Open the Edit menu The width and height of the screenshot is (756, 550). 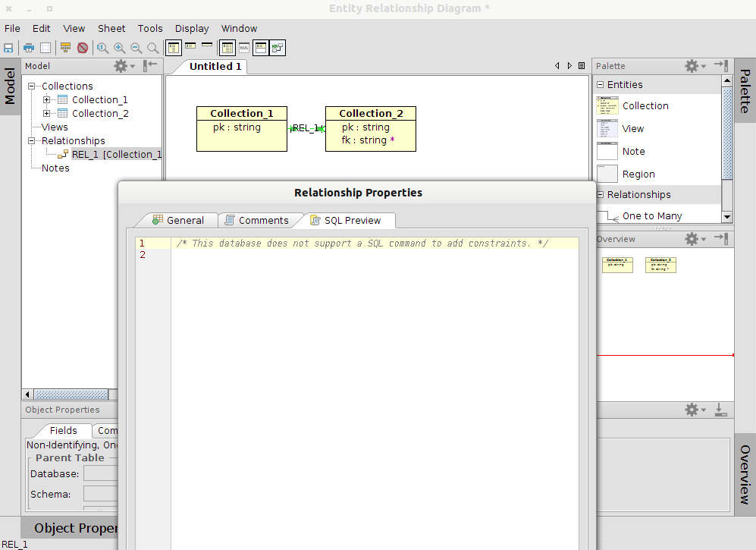coord(41,29)
